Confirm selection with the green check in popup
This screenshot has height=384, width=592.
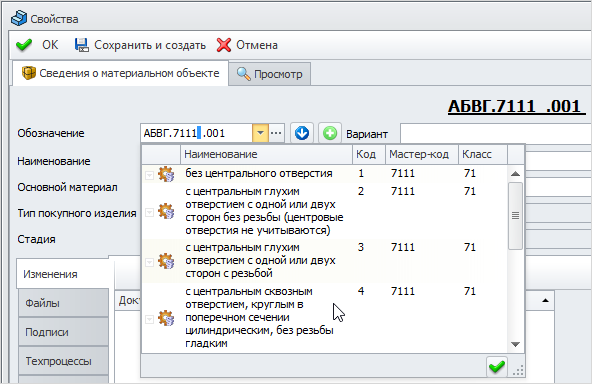click(x=496, y=366)
